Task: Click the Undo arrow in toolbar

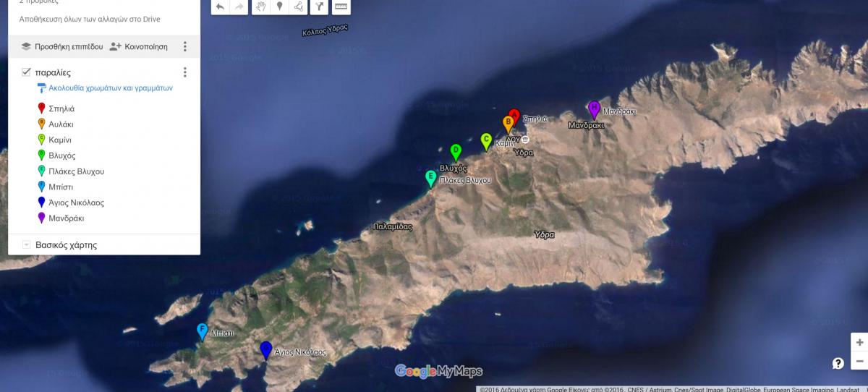Action: pos(221,7)
